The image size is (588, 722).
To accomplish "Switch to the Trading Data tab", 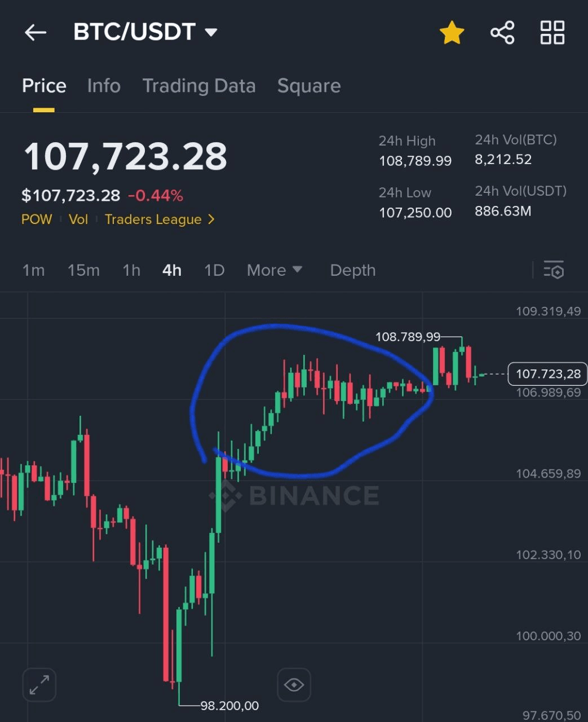I will click(x=199, y=86).
